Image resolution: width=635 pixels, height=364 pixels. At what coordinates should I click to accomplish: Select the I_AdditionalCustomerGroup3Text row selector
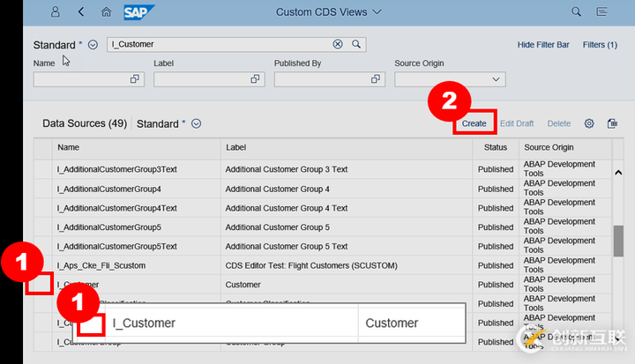pyautogui.click(x=43, y=169)
